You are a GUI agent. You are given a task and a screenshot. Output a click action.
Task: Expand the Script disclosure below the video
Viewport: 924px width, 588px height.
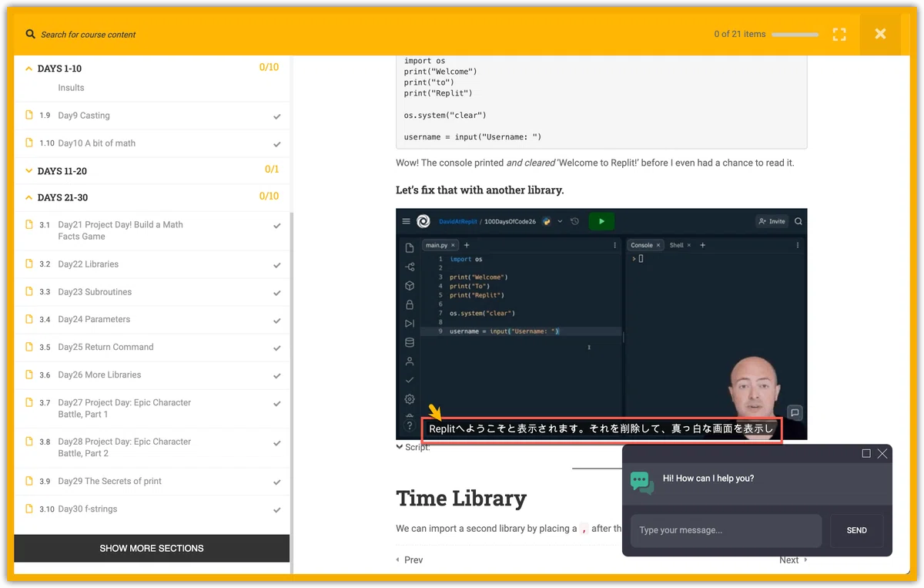pyautogui.click(x=413, y=447)
